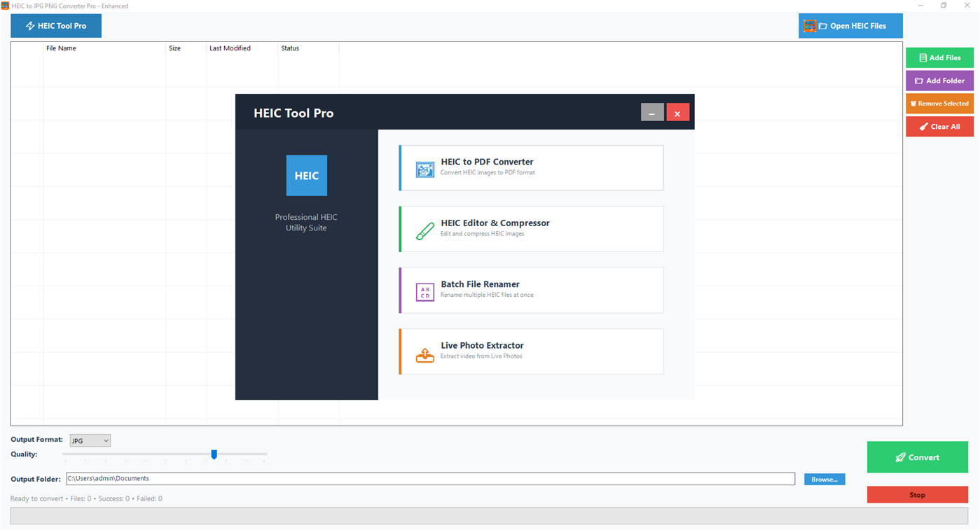Viewport: 980px width, 530px height.
Task: Click the image icon on Open HEIC Files
Action: tap(810, 25)
